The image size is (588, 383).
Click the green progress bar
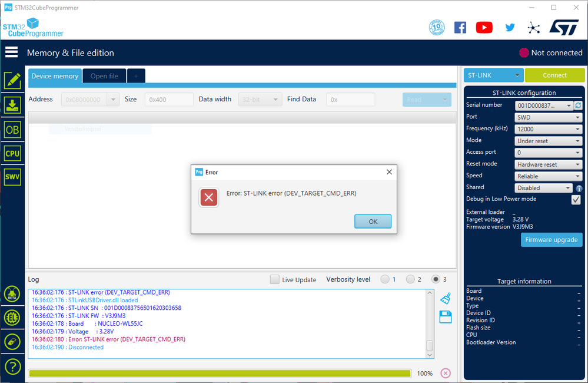(x=220, y=373)
